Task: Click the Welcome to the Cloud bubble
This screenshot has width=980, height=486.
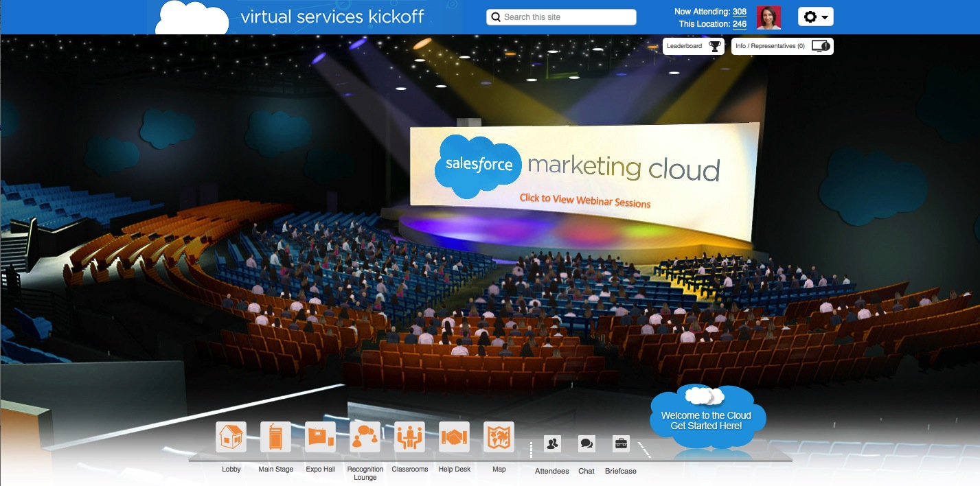Action: 706,420
